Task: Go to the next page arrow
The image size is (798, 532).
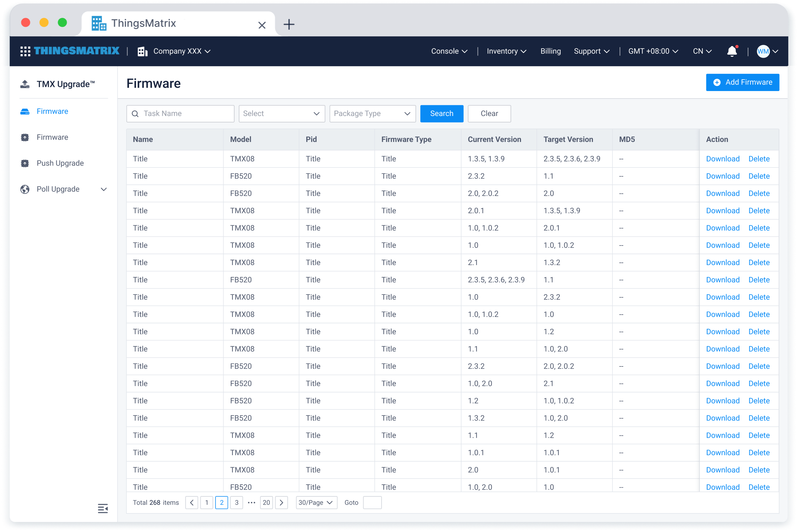Action: 281,503
